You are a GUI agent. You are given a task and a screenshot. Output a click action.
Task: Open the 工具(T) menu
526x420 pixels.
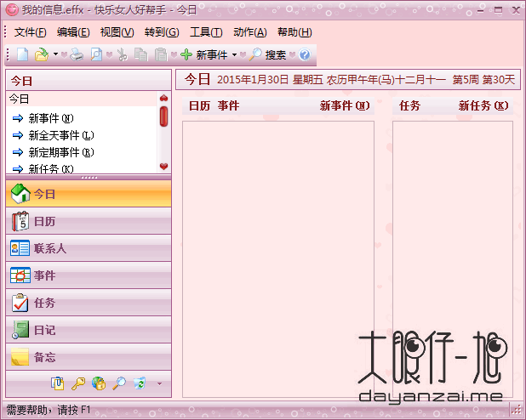pos(205,32)
